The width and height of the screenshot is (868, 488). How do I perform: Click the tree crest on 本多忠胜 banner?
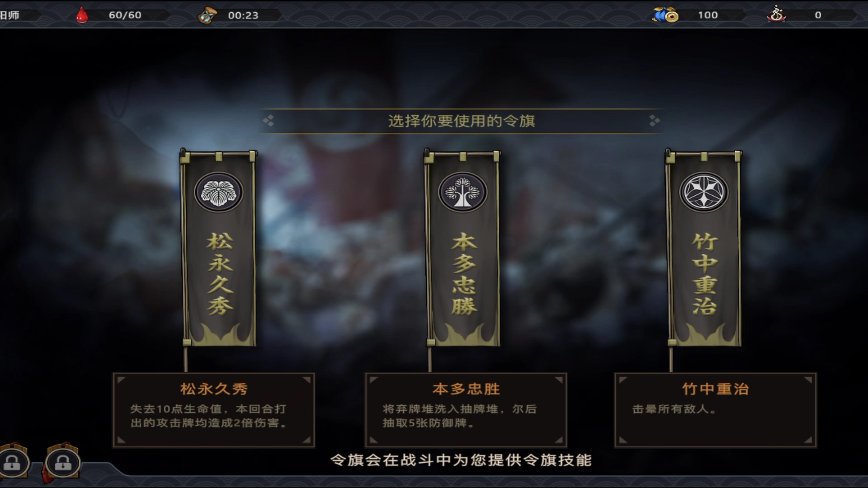click(462, 192)
